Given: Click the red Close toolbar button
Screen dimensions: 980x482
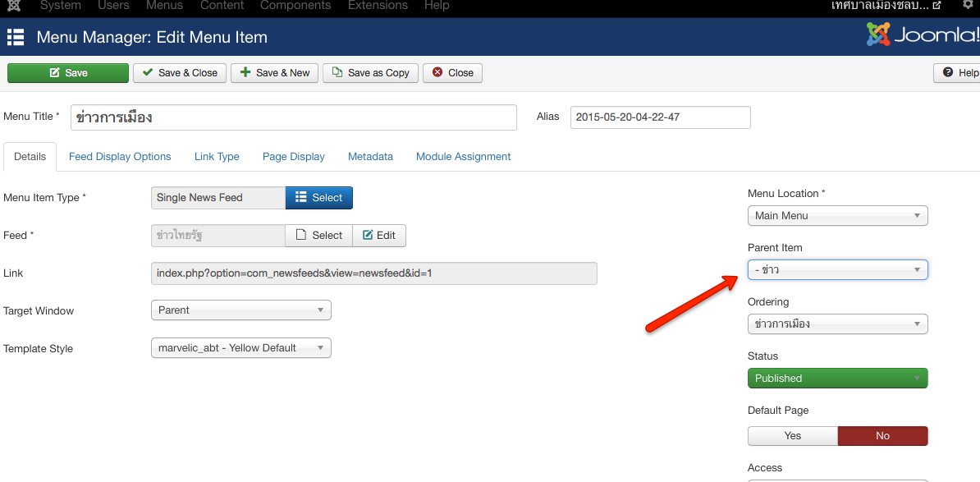Looking at the screenshot, I should pyautogui.click(x=452, y=73).
